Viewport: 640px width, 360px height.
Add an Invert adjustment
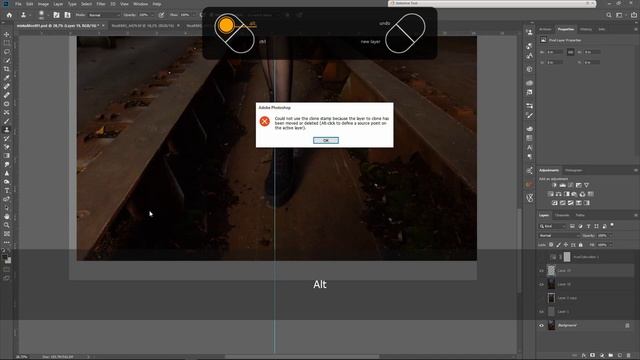click(554, 203)
